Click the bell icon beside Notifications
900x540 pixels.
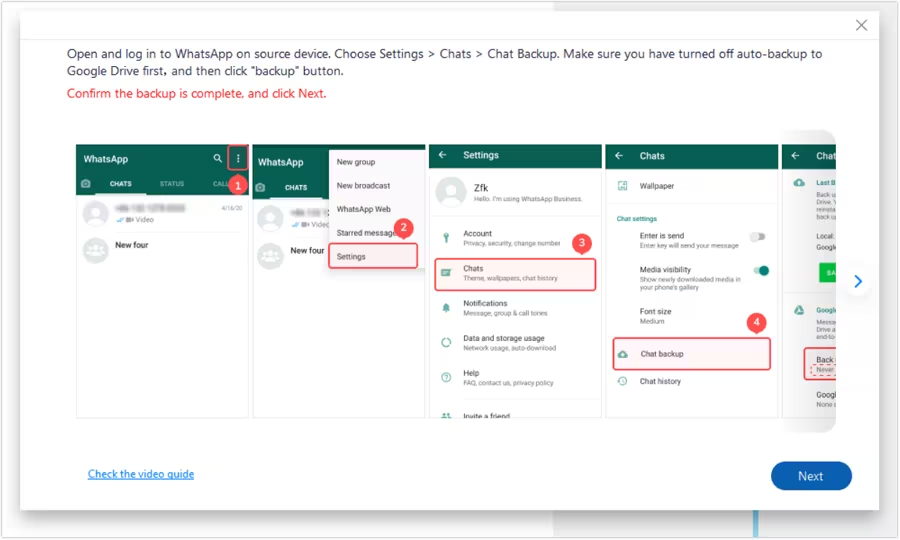click(446, 308)
